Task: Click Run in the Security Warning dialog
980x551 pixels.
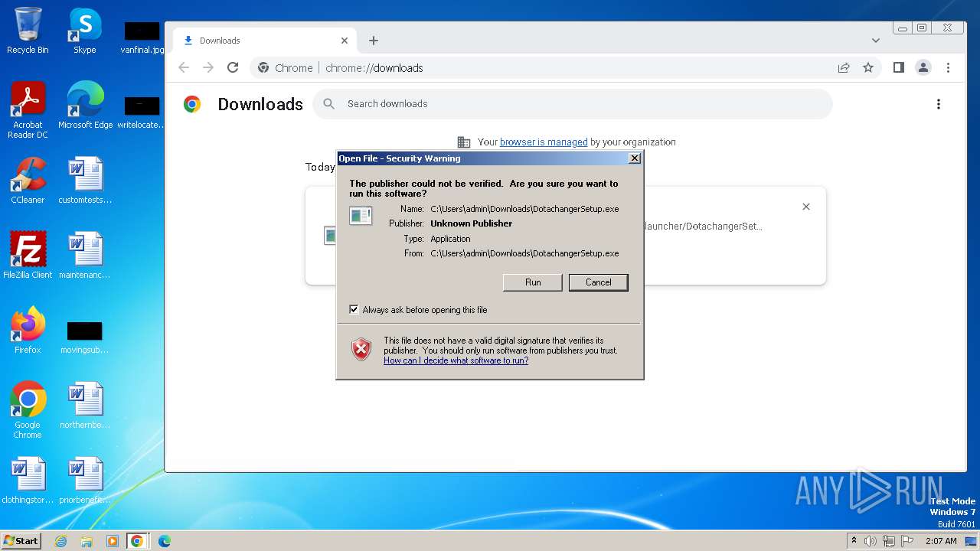Action: (x=533, y=282)
